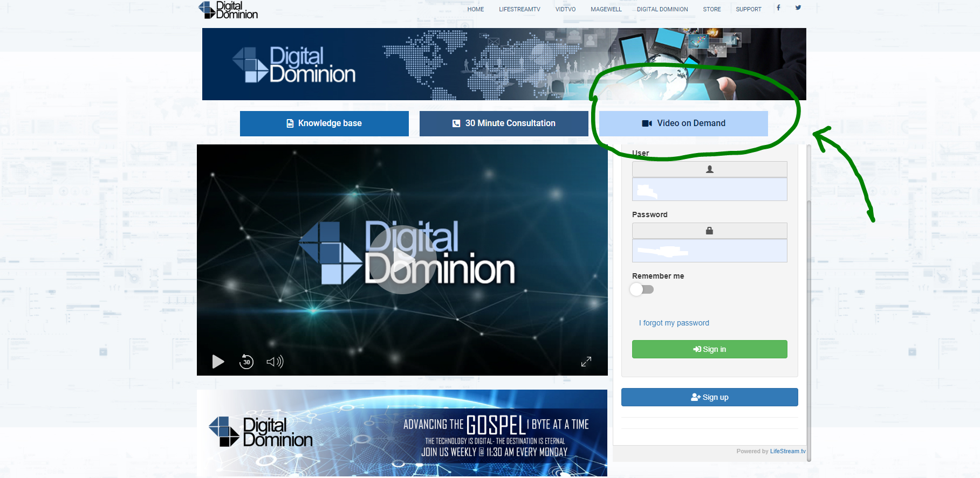The height and width of the screenshot is (478, 980).
Task: Open the Knowledge base button
Action: click(324, 123)
